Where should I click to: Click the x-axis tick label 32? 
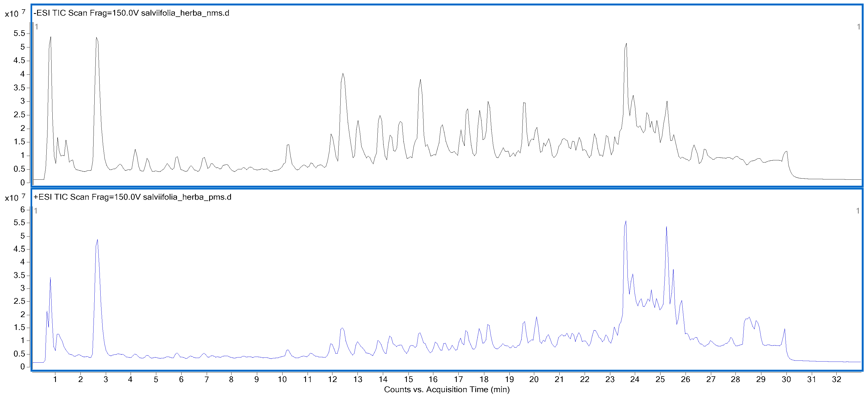(837, 380)
